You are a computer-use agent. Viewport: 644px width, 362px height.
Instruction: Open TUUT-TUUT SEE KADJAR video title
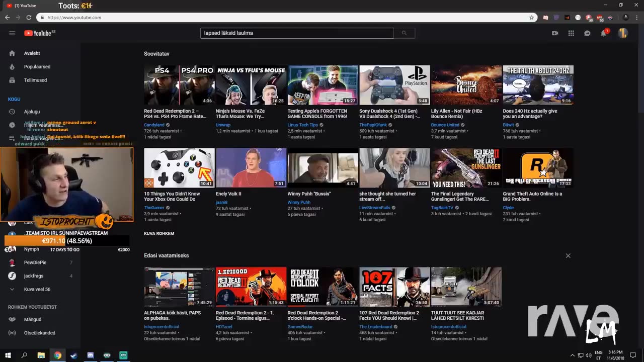(x=457, y=316)
